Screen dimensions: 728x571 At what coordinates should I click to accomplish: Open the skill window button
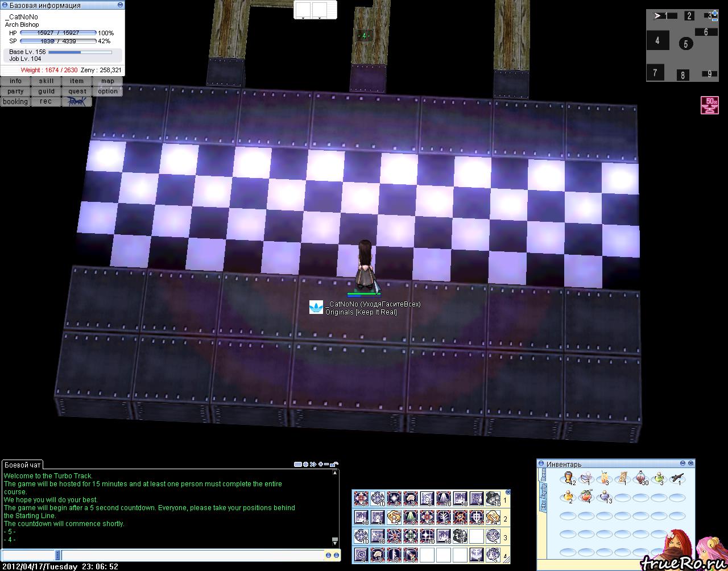click(46, 81)
